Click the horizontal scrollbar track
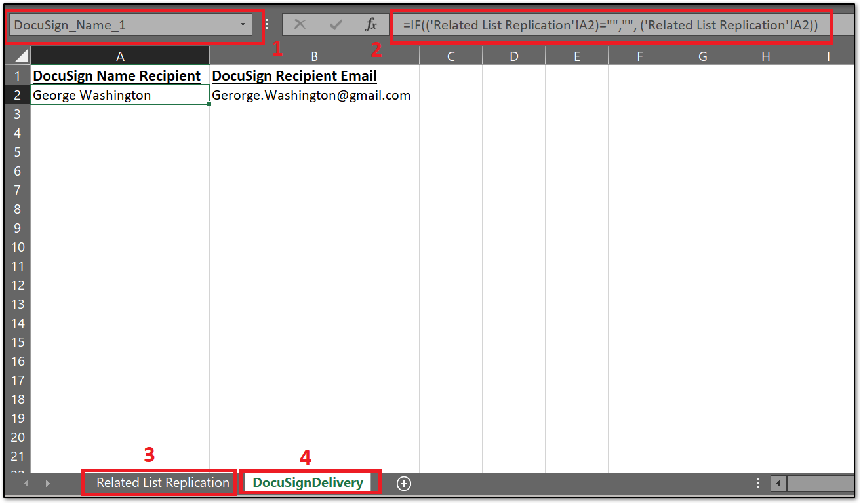This screenshot has width=861, height=504. tap(821, 484)
